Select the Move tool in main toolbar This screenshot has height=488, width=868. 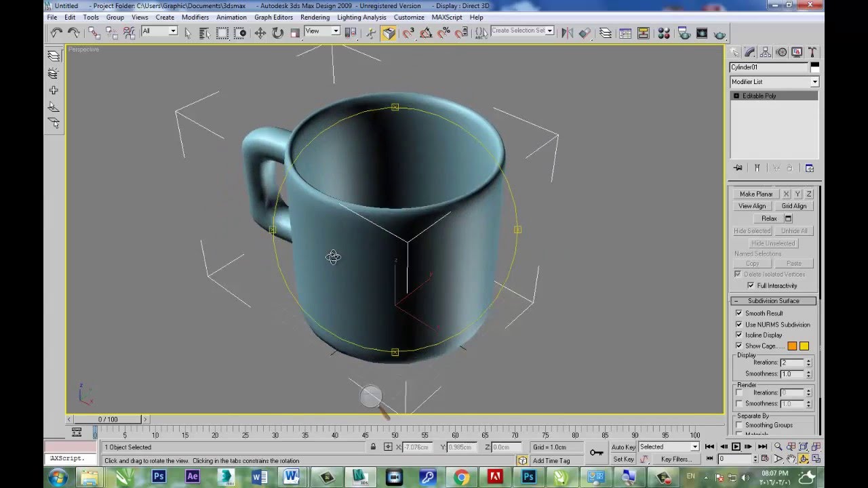click(260, 33)
